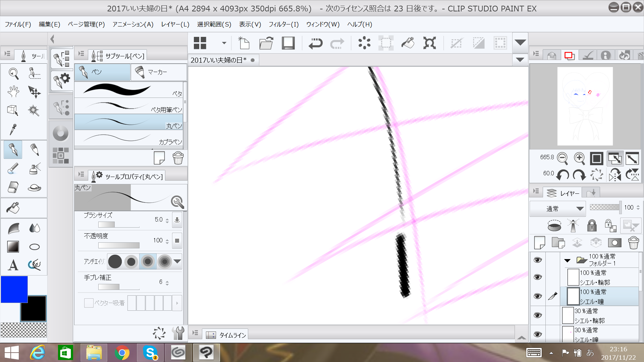Click the save icon in the toolbar
The width and height of the screenshot is (644, 362).
coord(288,43)
